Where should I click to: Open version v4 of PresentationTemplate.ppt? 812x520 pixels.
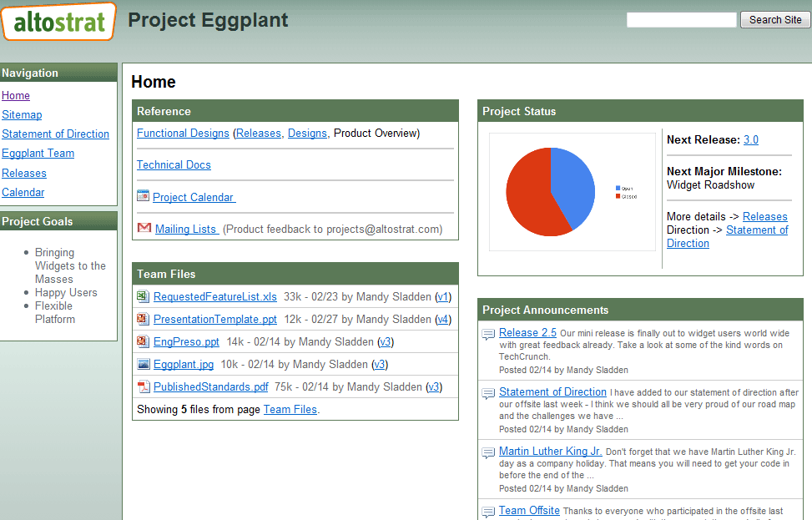coord(443,319)
